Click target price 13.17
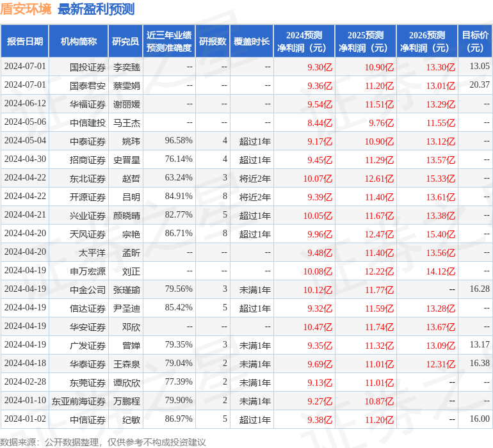The width and height of the screenshot is (493, 448). click(x=480, y=344)
